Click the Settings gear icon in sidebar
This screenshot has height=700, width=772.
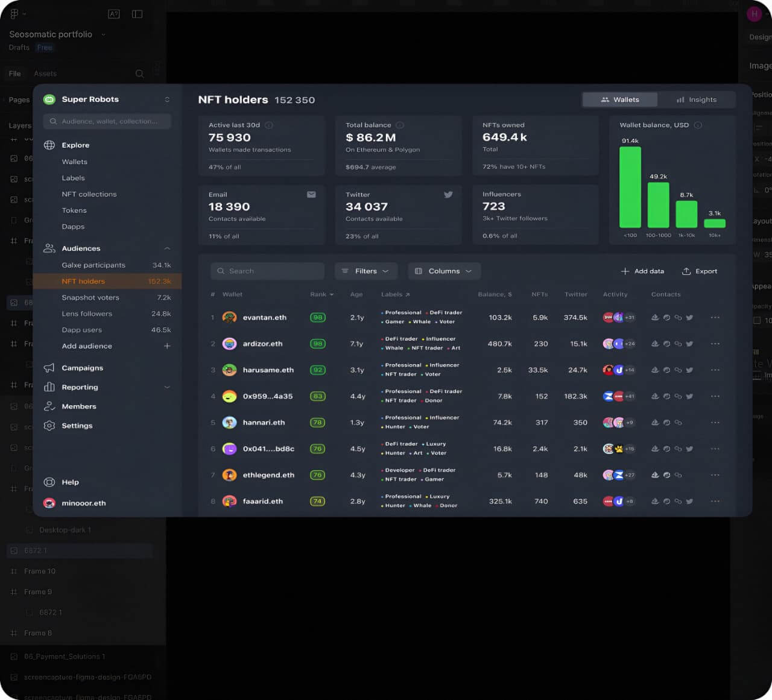pyautogui.click(x=49, y=426)
